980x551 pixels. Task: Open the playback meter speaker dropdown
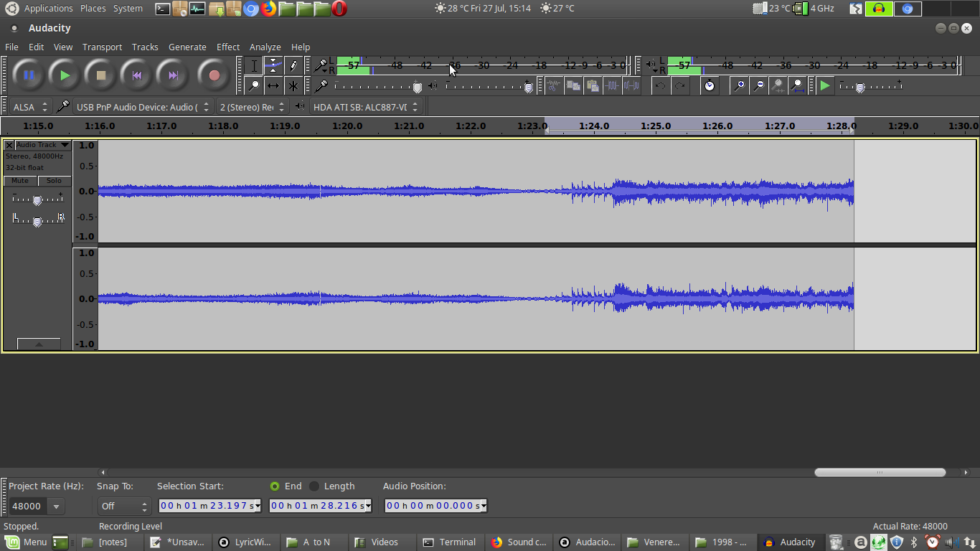click(651, 65)
